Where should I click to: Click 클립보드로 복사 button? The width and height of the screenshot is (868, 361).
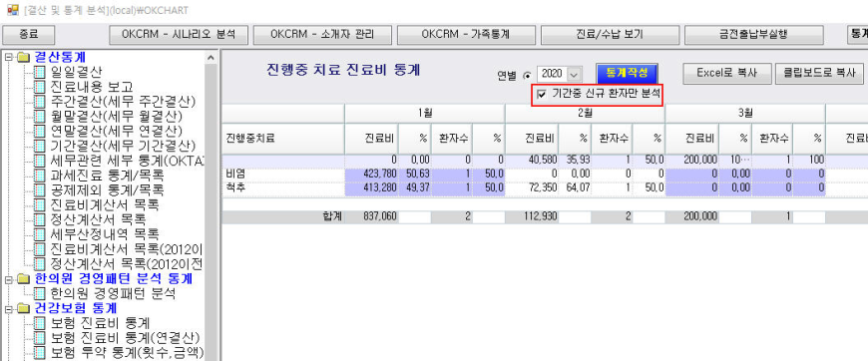819,73
